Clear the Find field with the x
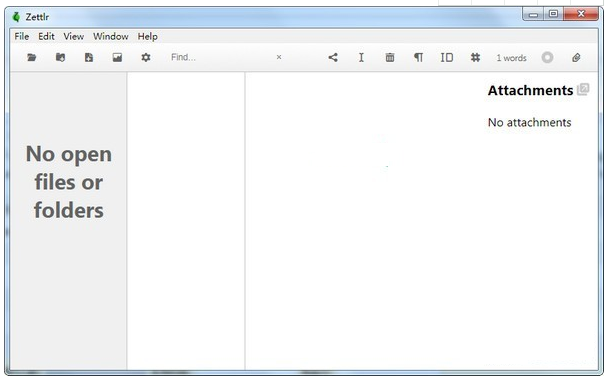The width and height of the screenshot is (607, 380). point(279,57)
